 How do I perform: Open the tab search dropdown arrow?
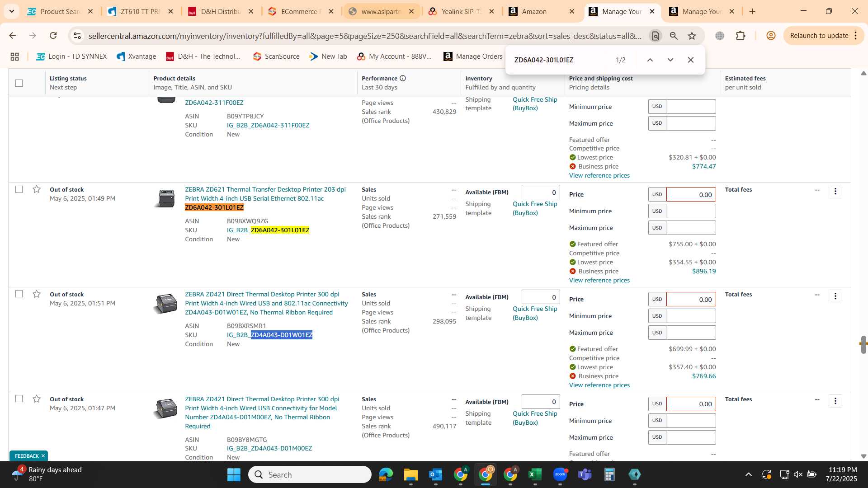tap(11, 11)
